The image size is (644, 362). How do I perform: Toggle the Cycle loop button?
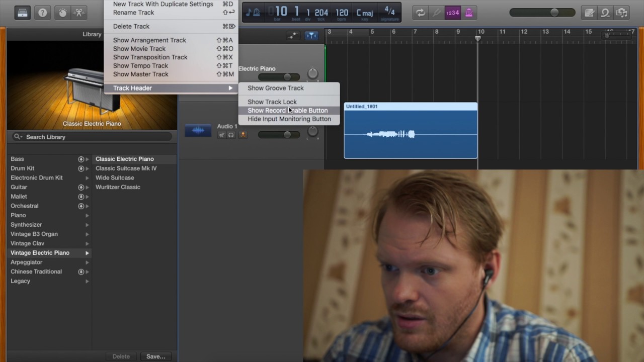420,13
